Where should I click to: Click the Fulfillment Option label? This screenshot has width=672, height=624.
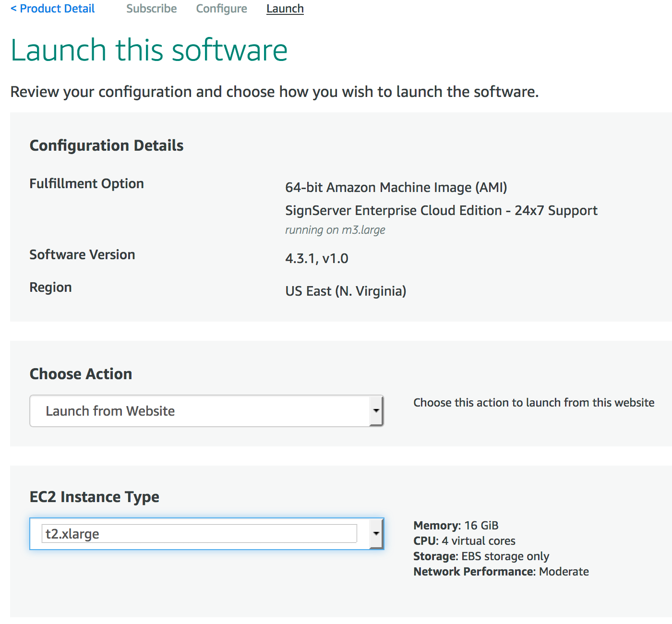click(x=86, y=183)
